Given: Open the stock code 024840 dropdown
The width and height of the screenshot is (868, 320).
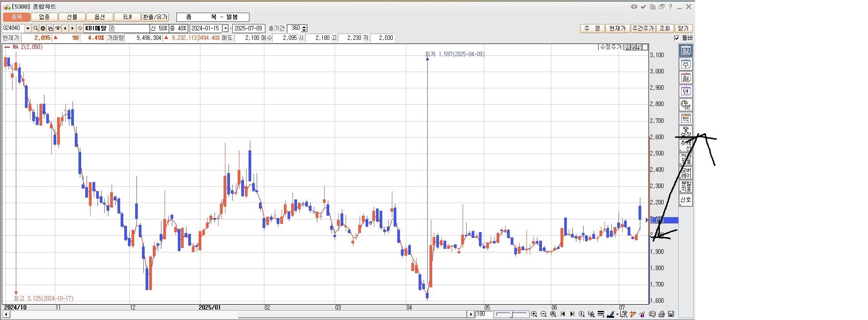Looking at the screenshot, I should [28, 29].
